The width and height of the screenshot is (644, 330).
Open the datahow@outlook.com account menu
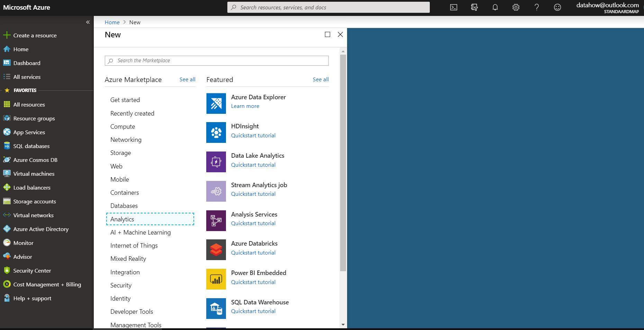tap(607, 8)
